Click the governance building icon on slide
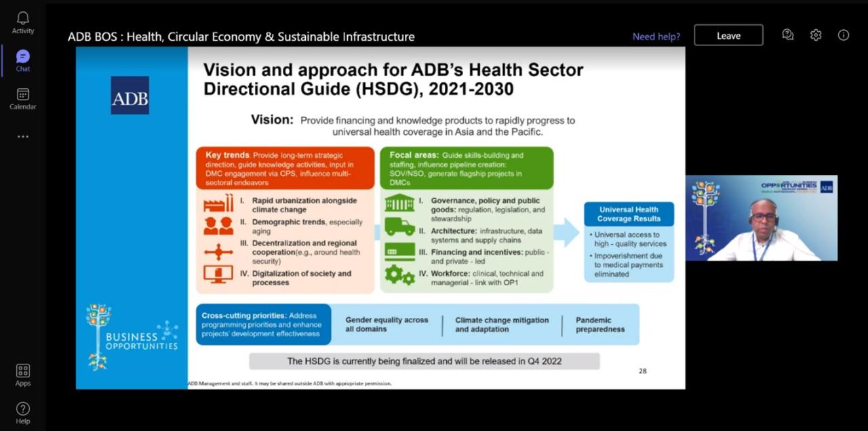This screenshot has height=431, width=868. point(399,203)
